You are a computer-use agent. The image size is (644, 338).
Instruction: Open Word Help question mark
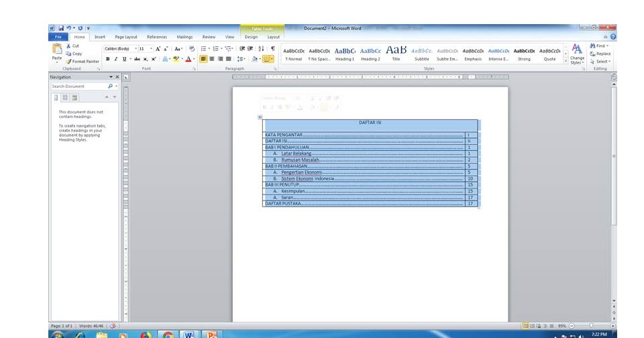tap(612, 37)
